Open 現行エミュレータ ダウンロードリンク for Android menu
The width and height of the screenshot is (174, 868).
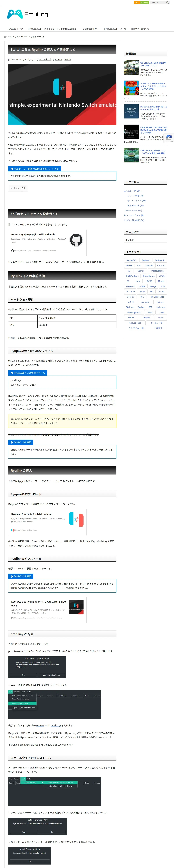[x=52, y=29]
